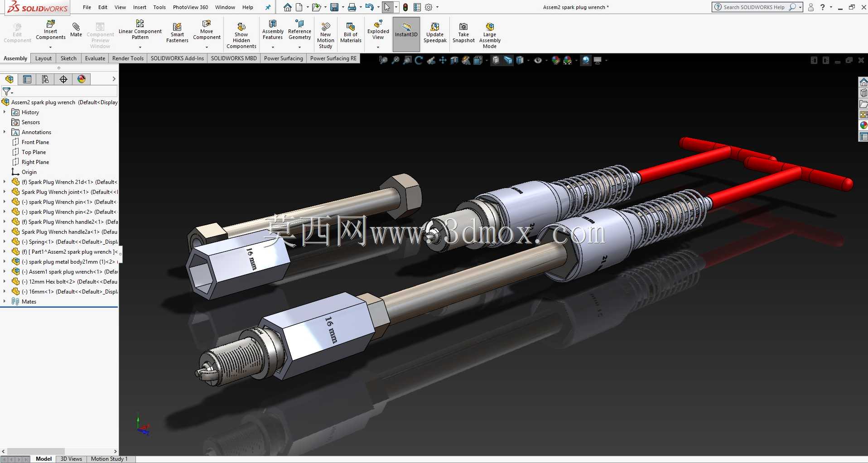The width and height of the screenshot is (868, 463).
Task: Open the 3D Views tab
Action: (71, 459)
